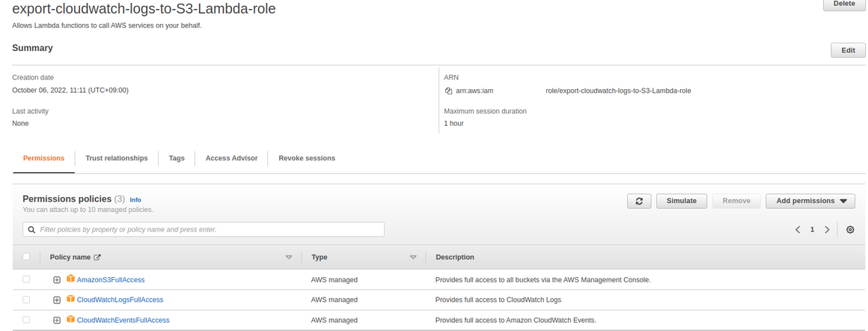Check the CloudWatchLogsFullAccess row checkbox
The height and width of the screenshot is (331, 868).
pos(26,300)
